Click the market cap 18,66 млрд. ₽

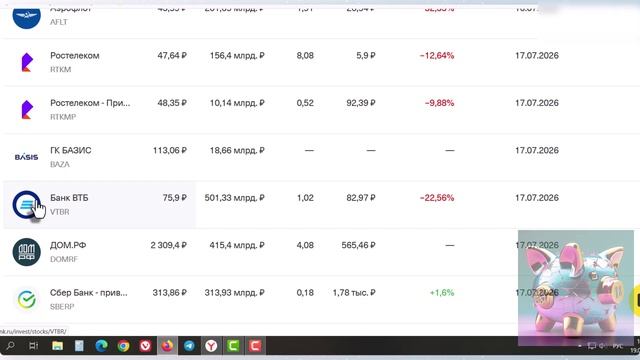[x=237, y=150]
